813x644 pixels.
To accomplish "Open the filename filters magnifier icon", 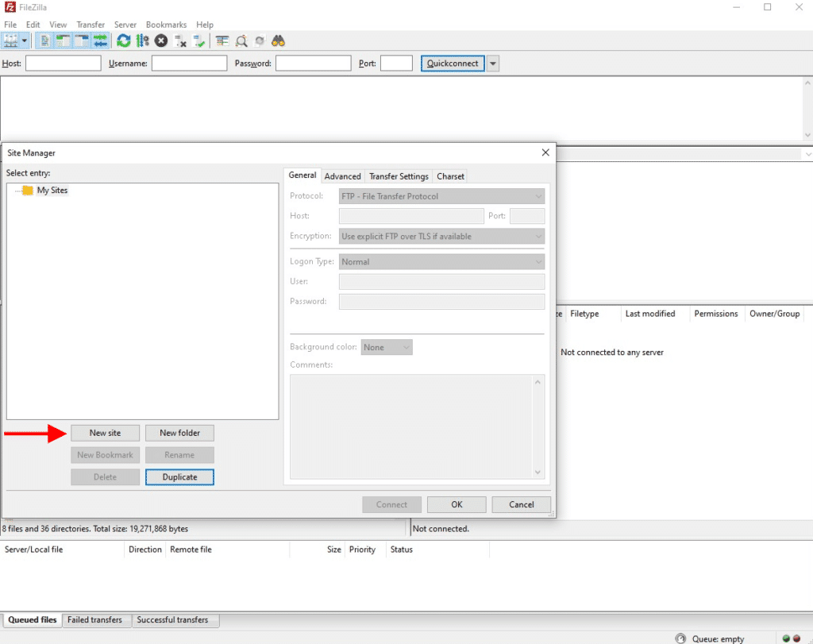I will click(241, 40).
